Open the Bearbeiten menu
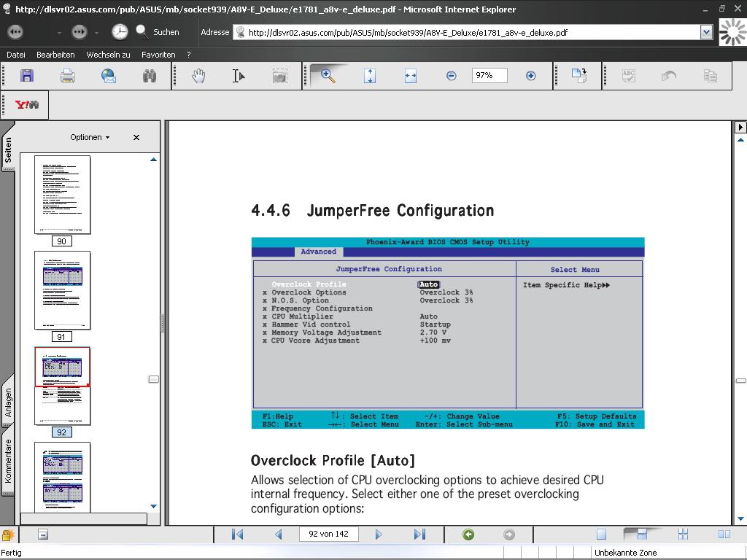The image size is (747, 560). click(x=55, y=55)
